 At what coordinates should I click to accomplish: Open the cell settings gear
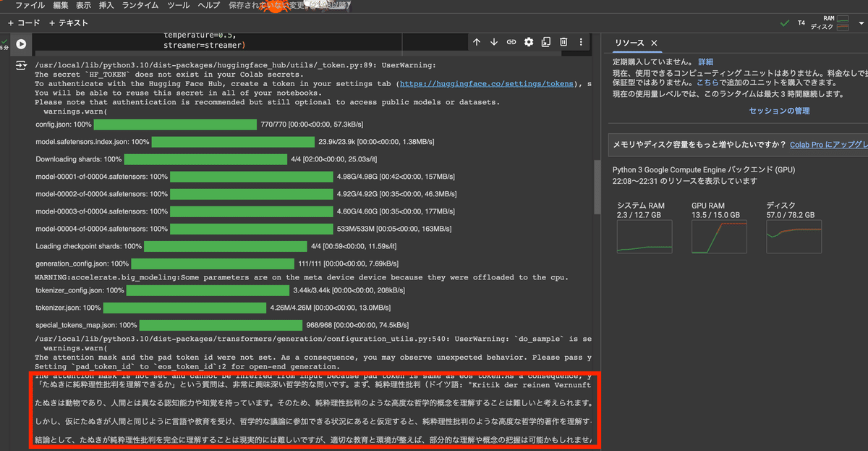529,42
